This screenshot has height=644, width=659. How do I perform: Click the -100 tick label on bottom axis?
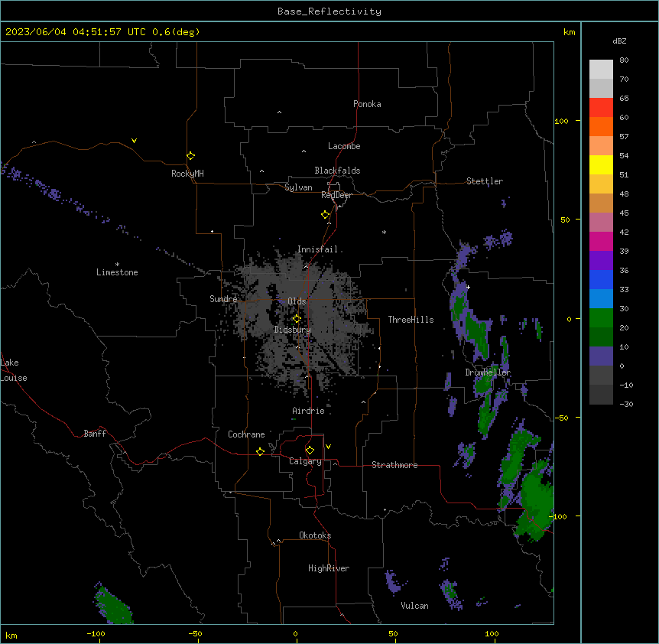[96, 633]
